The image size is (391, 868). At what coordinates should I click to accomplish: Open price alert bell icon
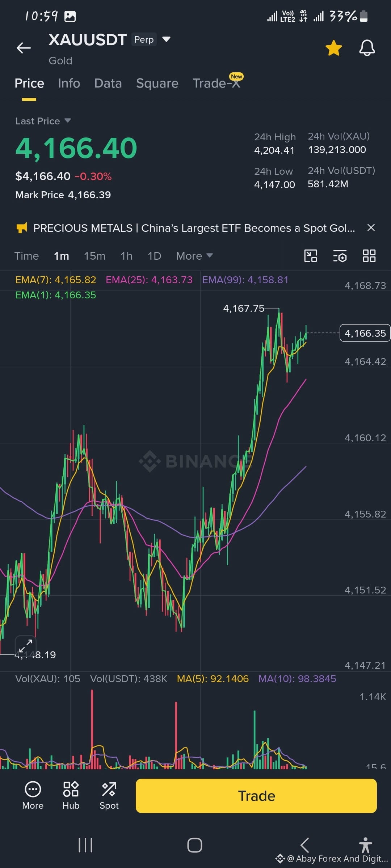point(367,48)
